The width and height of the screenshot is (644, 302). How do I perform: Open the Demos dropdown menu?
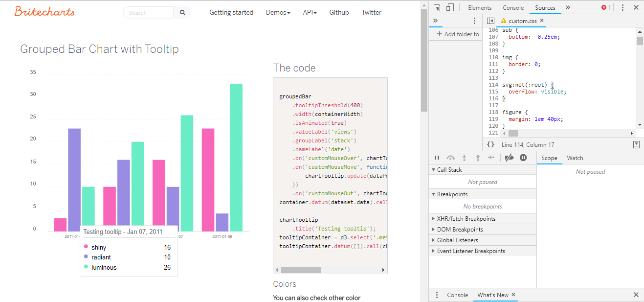pyautogui.click(x=278, y=12)
